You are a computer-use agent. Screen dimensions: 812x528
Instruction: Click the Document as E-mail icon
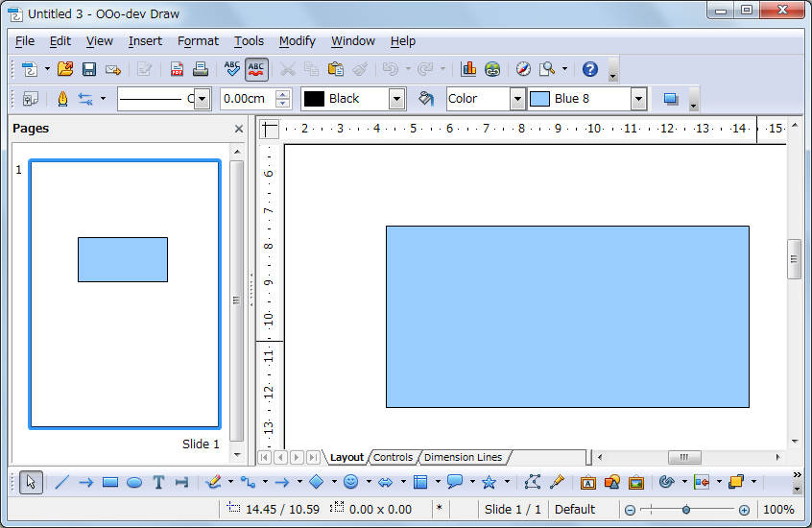tap(113, 69)
